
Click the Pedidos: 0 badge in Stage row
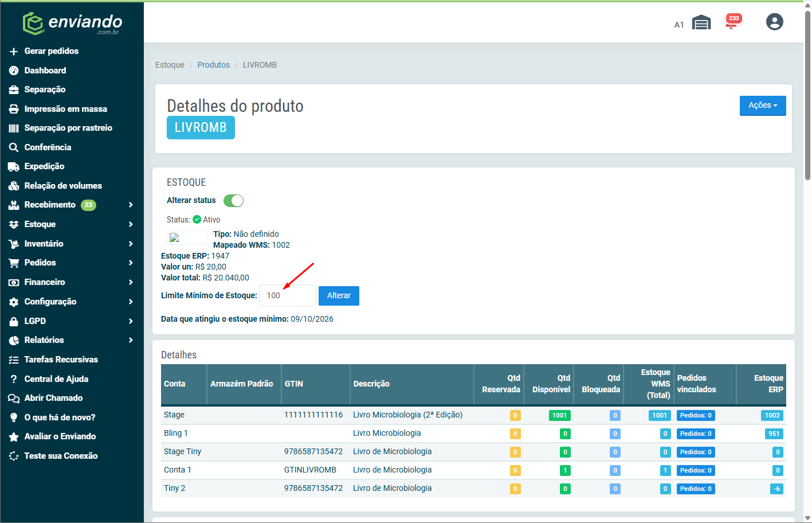(696, 415)
